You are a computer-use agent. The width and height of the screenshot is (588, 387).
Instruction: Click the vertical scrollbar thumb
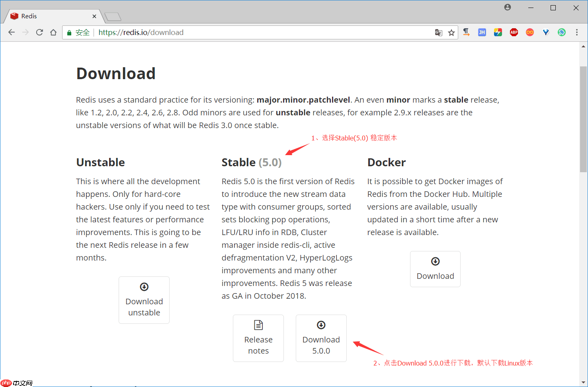click(584, 119)
